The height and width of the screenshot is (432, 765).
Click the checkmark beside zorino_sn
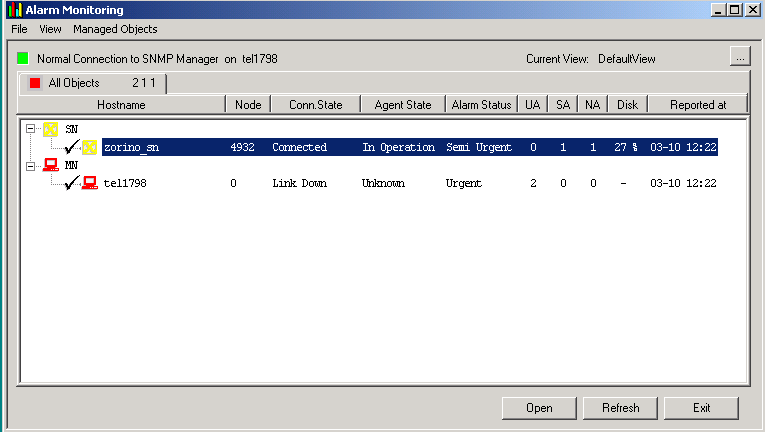tap(71, 147)
